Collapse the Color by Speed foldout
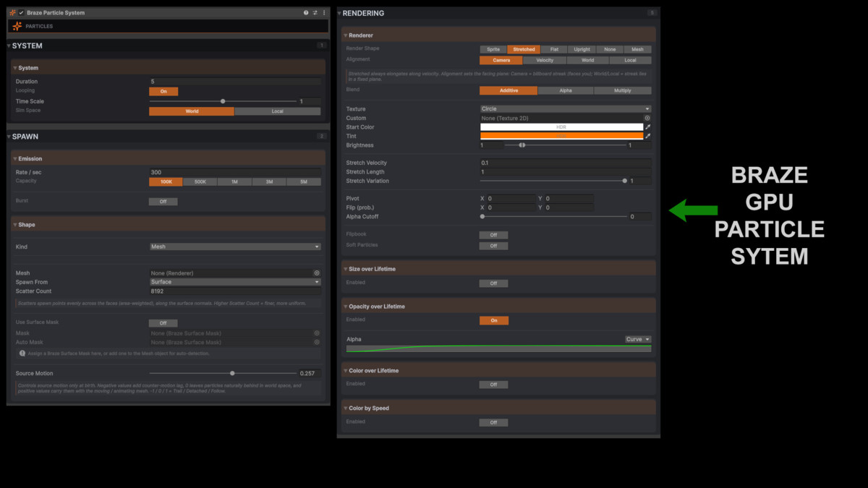Image resolution: width=868 pixels, height=488 pixels. (498, 408)
